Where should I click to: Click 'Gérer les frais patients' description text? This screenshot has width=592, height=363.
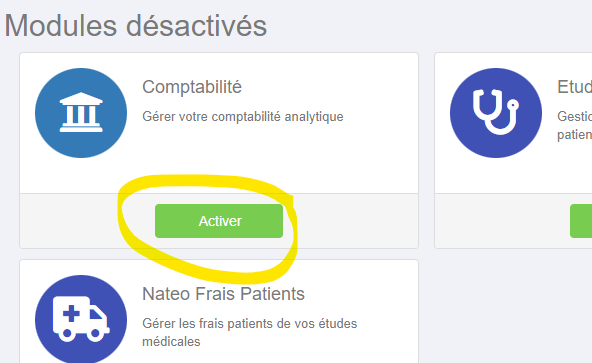(x=250, y=324)
